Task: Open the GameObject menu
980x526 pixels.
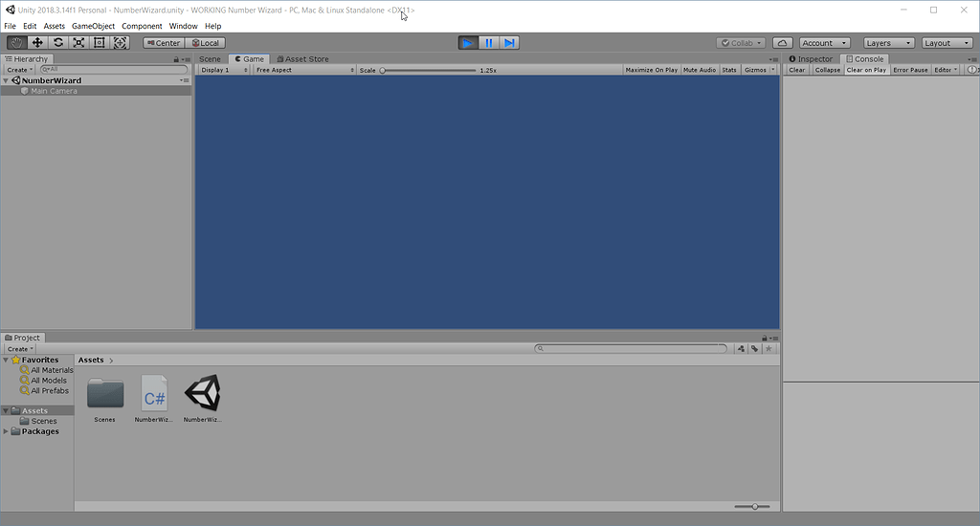Action: (93, 26)
